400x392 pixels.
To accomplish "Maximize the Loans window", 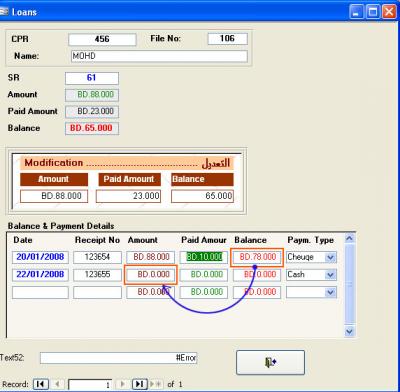I will click(373, 12).
